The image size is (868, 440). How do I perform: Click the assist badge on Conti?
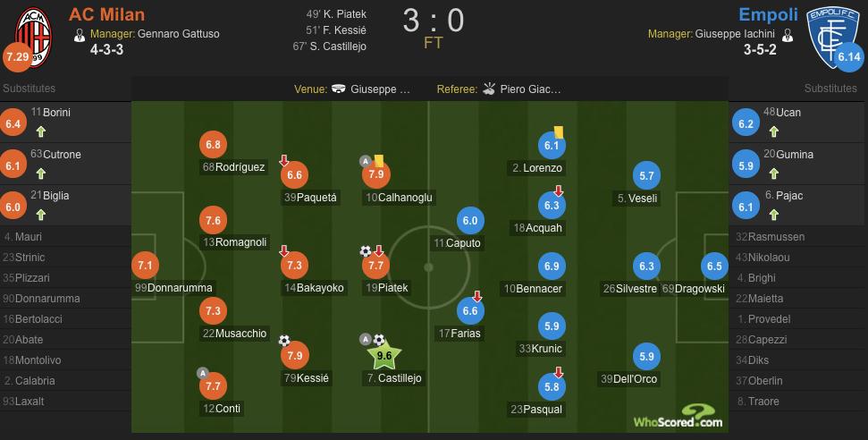tap(201, 373)
